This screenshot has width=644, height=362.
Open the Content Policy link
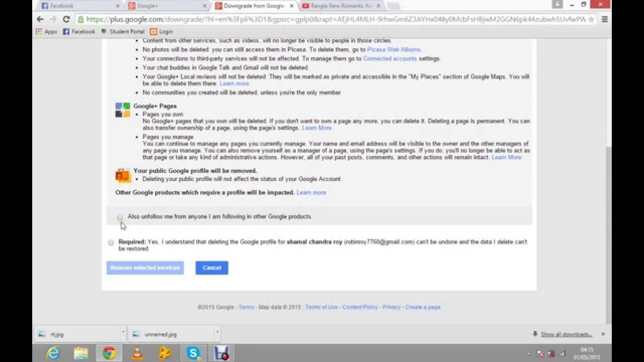pyautogui.click(x=360, y=307)
